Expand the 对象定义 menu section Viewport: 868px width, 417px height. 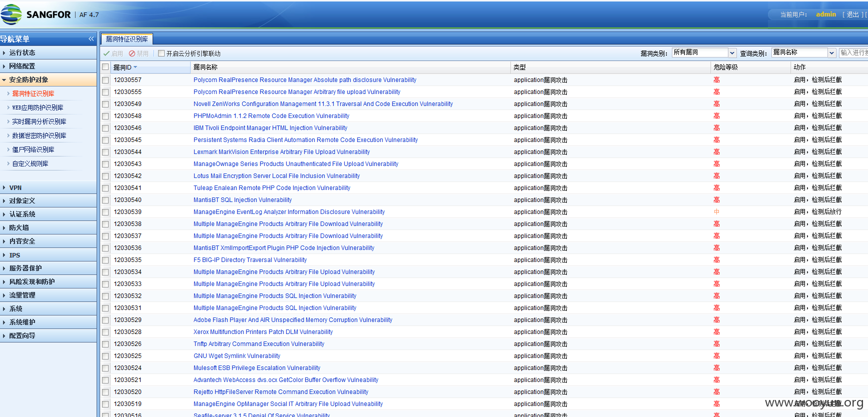click(x=48, y=200)
